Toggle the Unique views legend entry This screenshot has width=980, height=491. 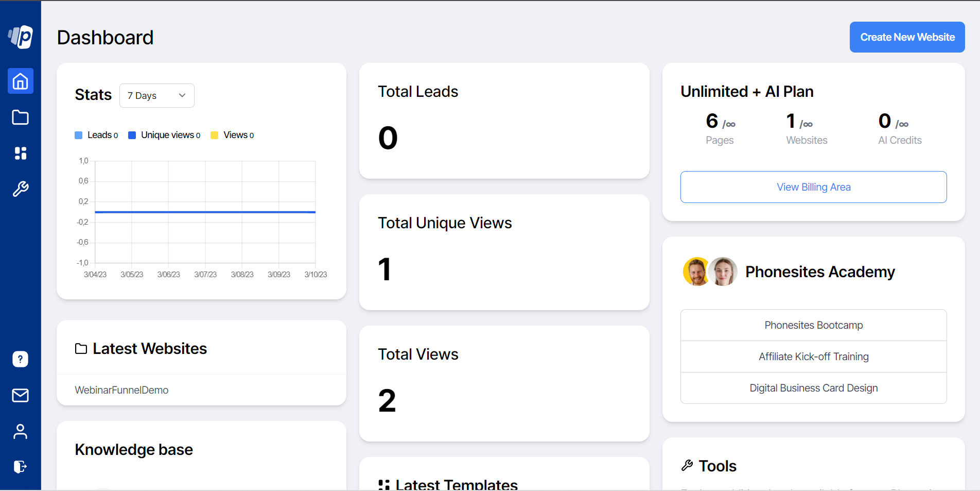(x=164, y=134)
